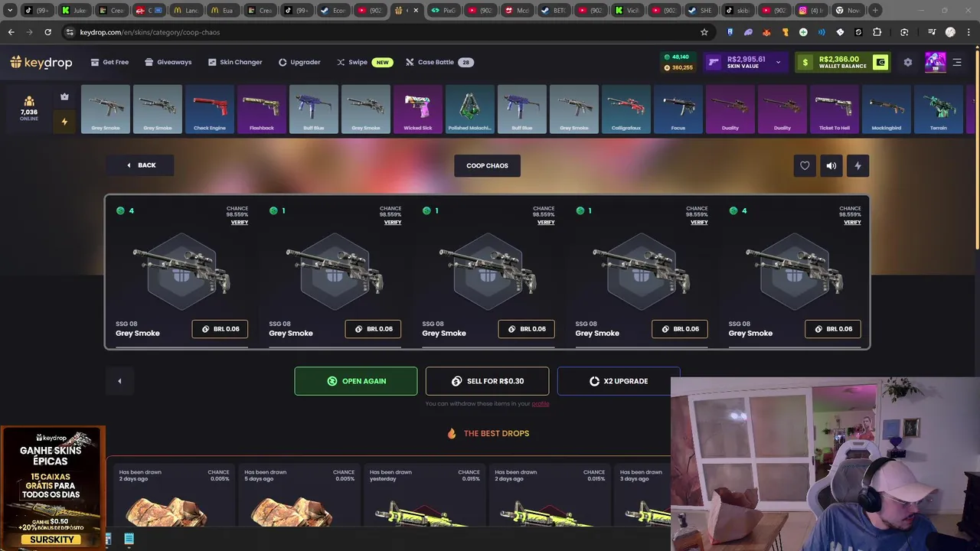This screenshot has width=980, height=551.
Task: Select the Mockingbird drop thumbnail
Action: pos(887,109)
